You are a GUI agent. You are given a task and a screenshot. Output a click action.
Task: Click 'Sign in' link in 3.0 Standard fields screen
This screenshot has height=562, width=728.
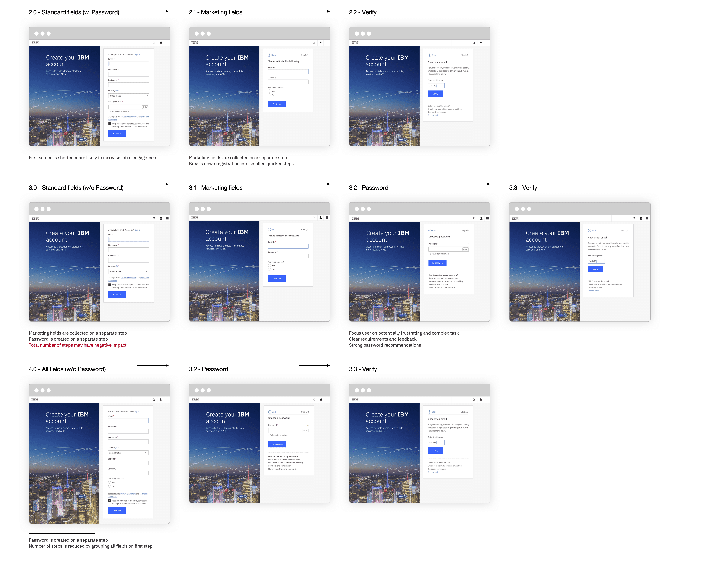137,230
